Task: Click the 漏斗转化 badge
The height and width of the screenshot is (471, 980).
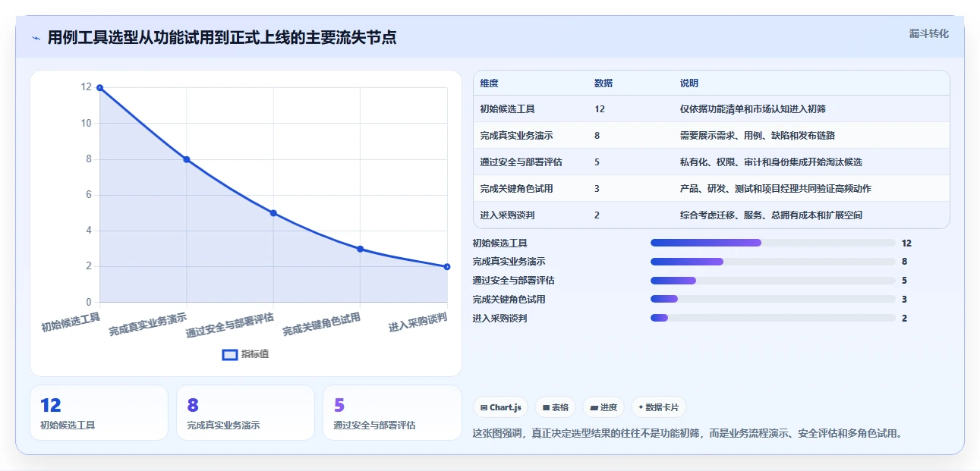Action: [929, 33]
